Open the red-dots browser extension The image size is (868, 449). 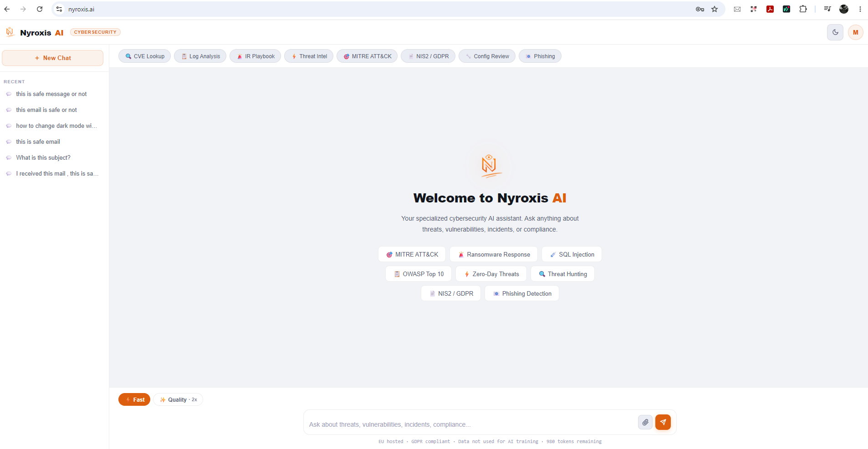click(x=754, y=9)
